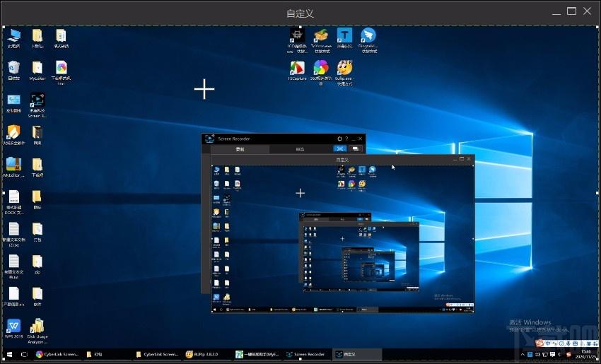Maximize the 自定义 window

pyautogui.click(x=571, y=11)
